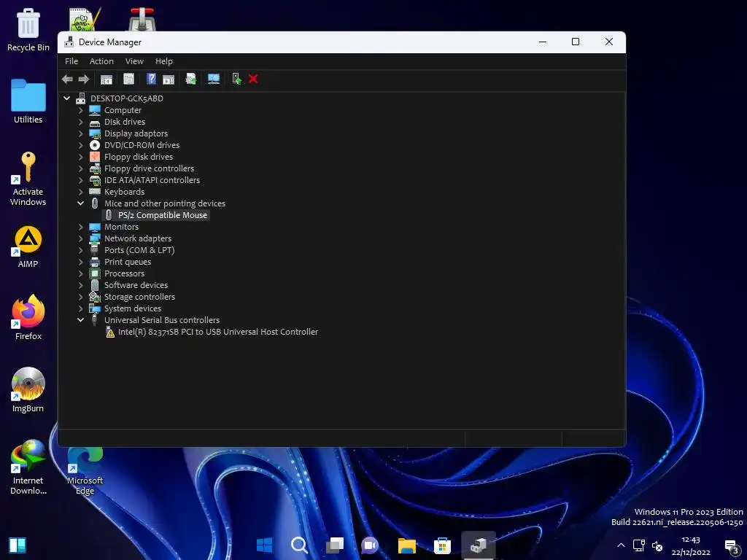Screen dimensions: 747x560
Task: Open Microsoft Store from the taskbar
Action: pyautogui.click(x=442, y=545)
